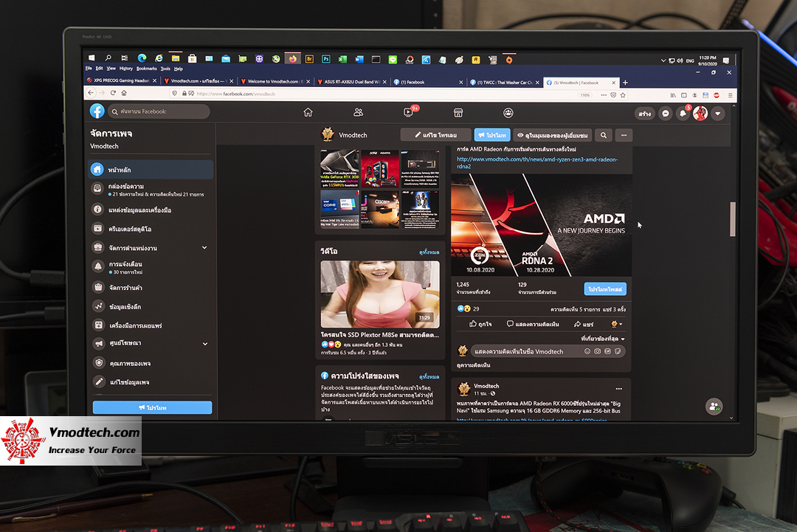The image size is (797, 532).
Task: Open the Marketplace icon
Action: [458, 113]
